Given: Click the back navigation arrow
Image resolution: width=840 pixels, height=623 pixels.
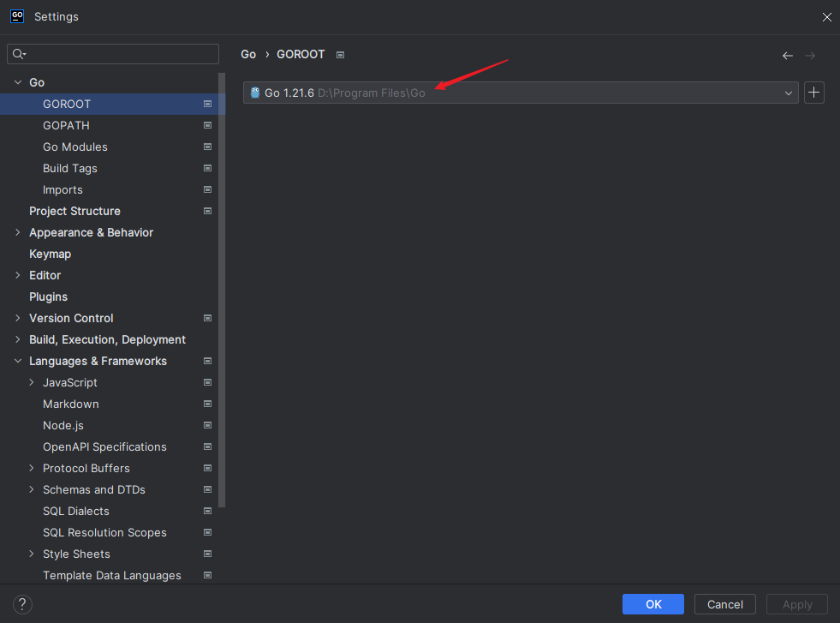Looking at the screenshot, I should click(787, 56).
